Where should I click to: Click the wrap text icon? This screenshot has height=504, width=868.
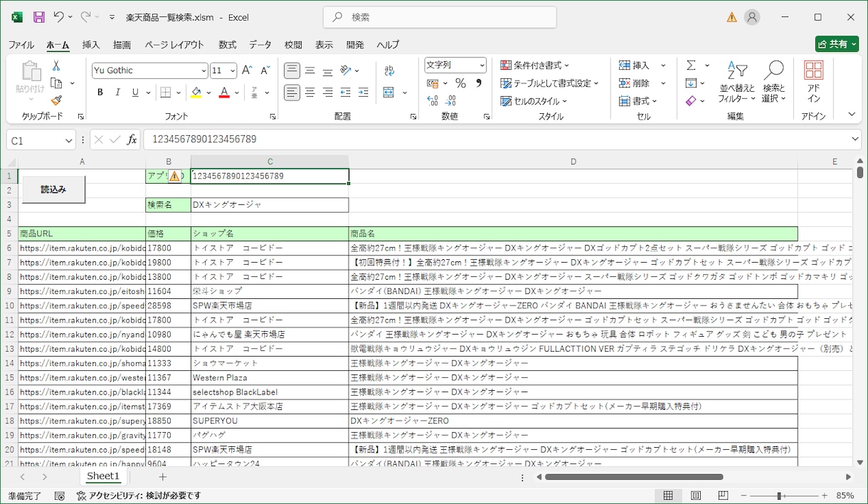[x=389, y=70]
